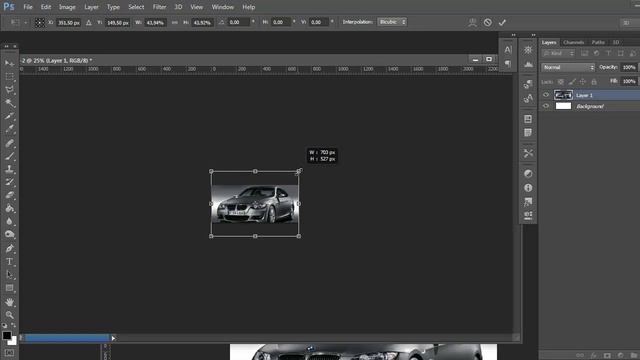
Task: Select the Hand tool
Action: [x=9, y=302]
